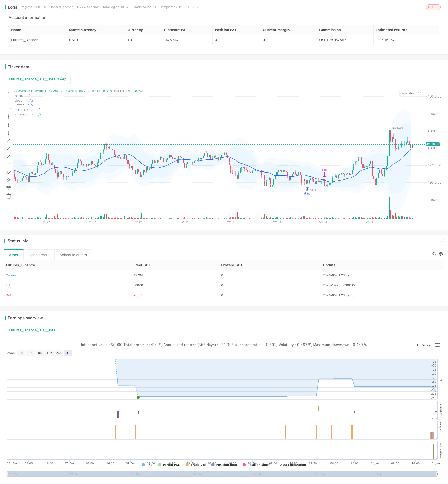Select the Fibonacci levels drawing tool
The image size is (448, 484).
[9, 188]
